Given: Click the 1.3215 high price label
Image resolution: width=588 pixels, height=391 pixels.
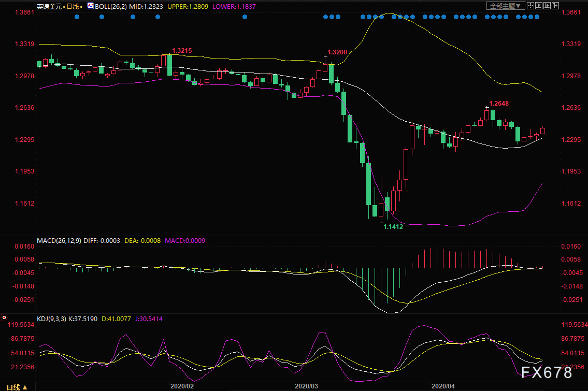Looking at the screenshot, I should click(182, 51).
